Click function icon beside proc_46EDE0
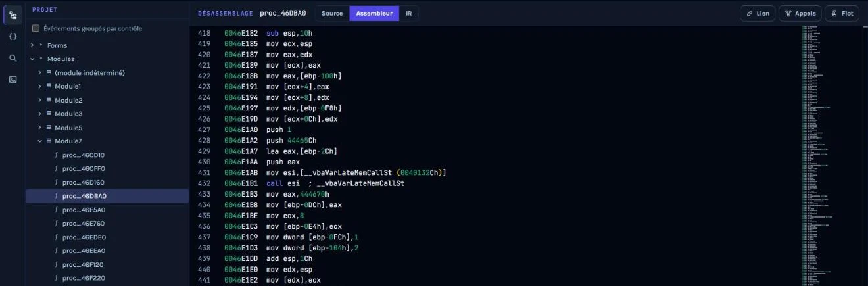This screenshot has height=286, width=868. click(57, 237)
